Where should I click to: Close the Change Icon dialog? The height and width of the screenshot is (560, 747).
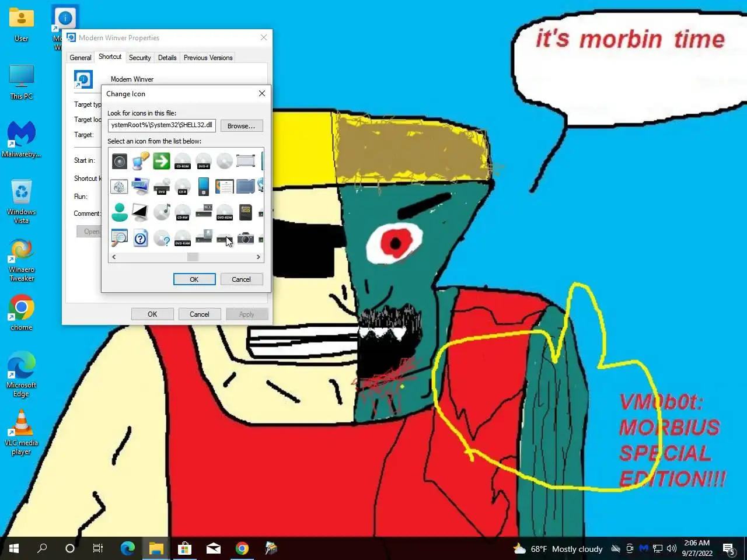(x=262, y=93)
